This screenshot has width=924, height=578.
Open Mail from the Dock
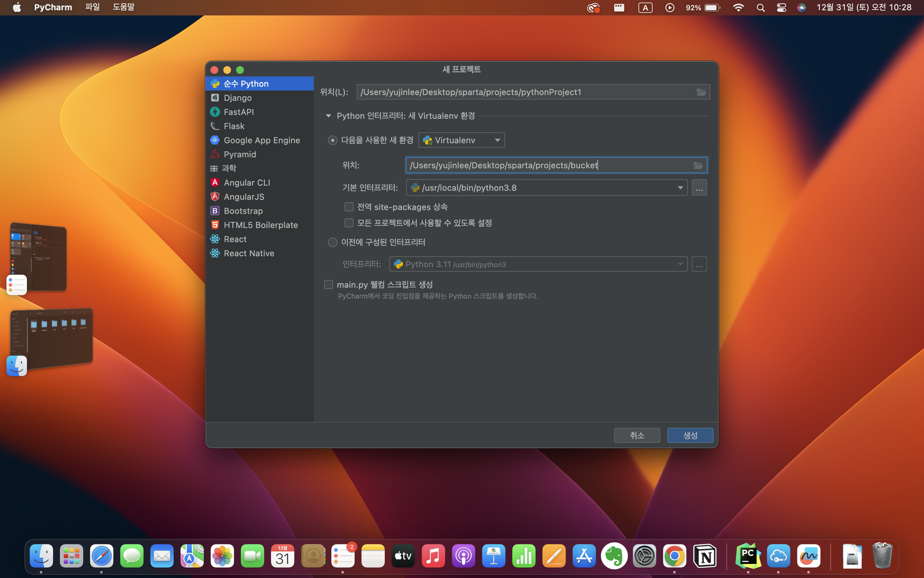[x=162, y=556]
